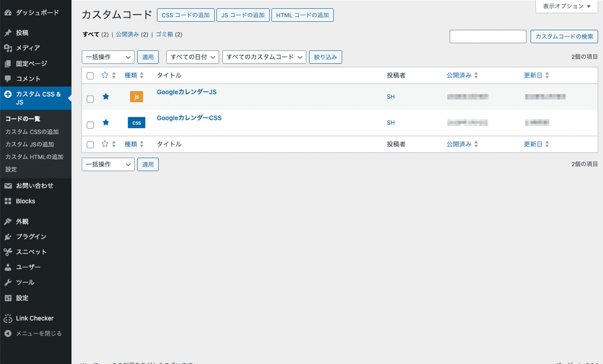Click the star icon for GoogleカレンダーJS row
Screen dimensions: 603x364
[106, 97]
